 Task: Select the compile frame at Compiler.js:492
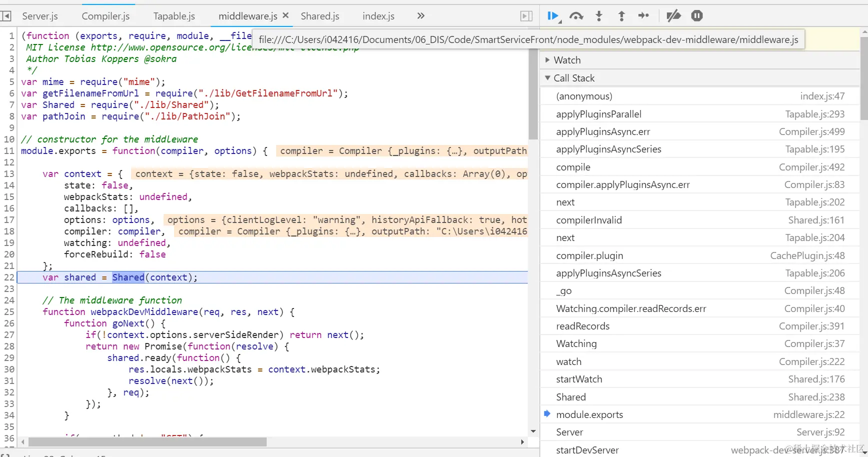[700, 167]
